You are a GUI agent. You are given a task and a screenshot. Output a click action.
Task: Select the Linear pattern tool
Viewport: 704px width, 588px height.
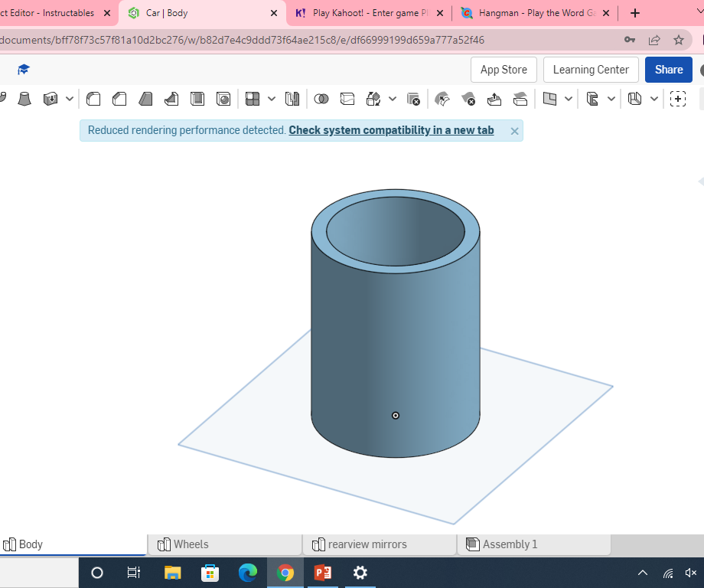(x=253, y=99)
